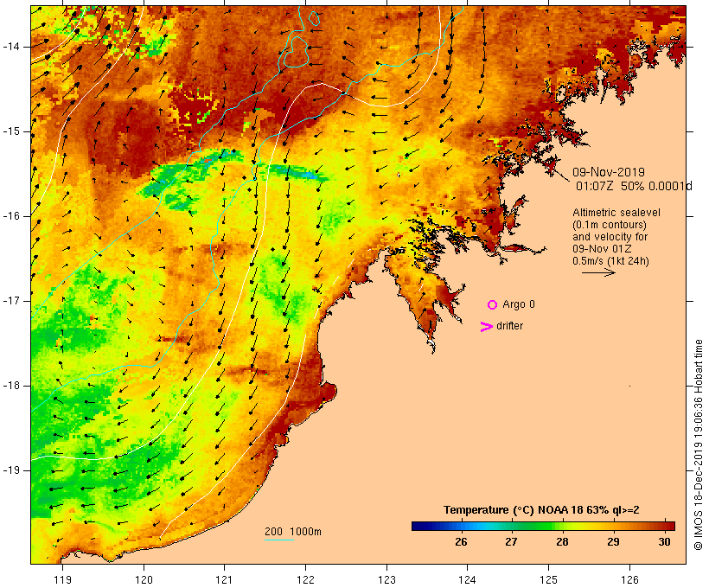The width and height of the screenshot is (709, 588).
Task: Click the longitude axis label 123
Action: (x=386, y=579)
